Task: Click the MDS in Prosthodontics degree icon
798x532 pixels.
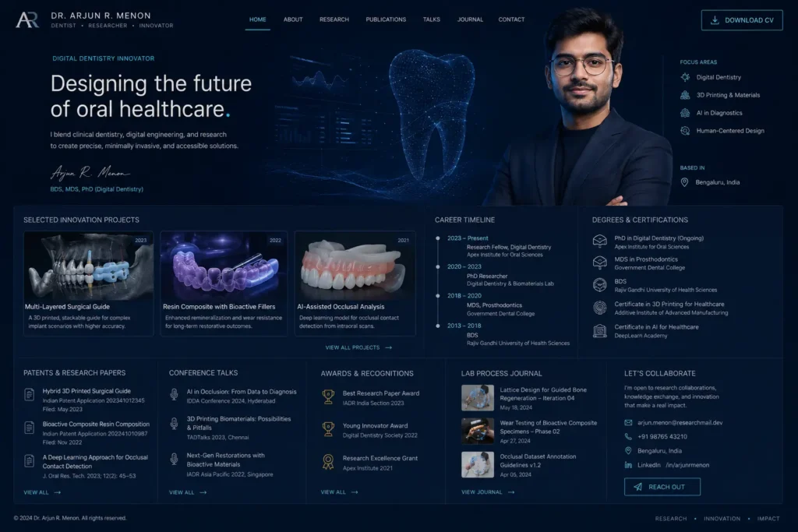Action: pyautogui.click(x=600, y=262)
